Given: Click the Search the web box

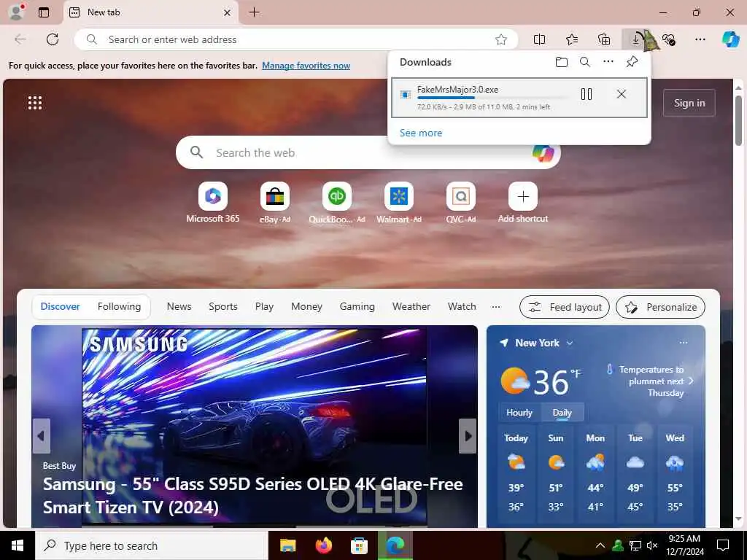Looking at the screenshot, I should pyautogui.click(x=368, y=152).
